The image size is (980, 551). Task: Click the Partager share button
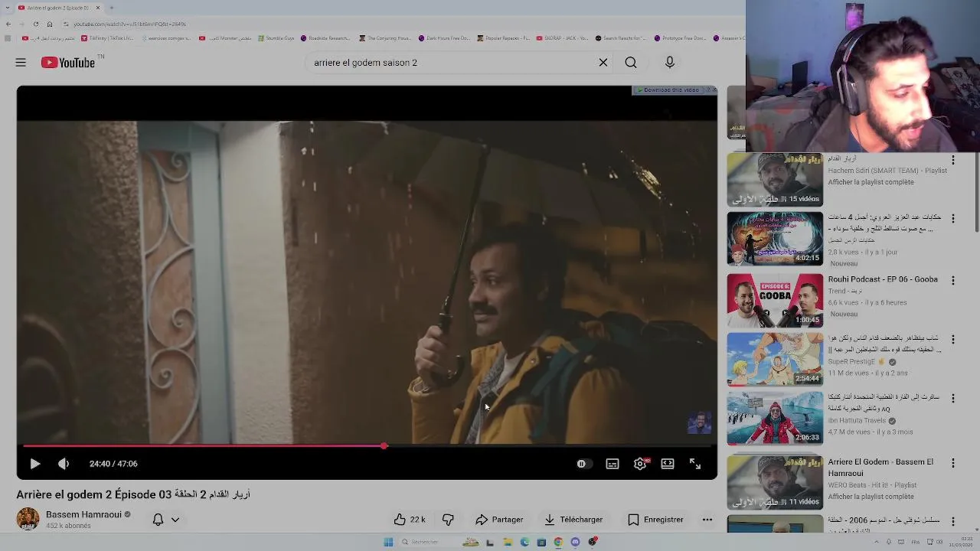(x=499, y=520)
